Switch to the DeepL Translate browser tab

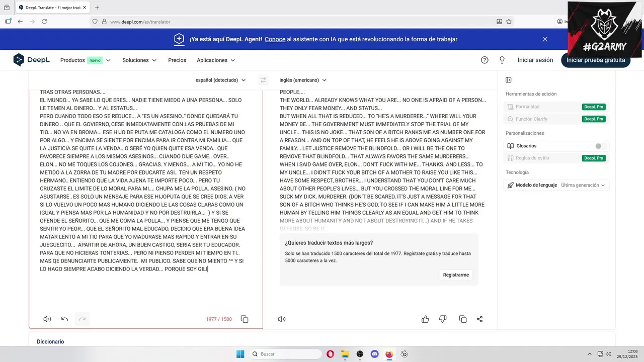coord(53,8)
